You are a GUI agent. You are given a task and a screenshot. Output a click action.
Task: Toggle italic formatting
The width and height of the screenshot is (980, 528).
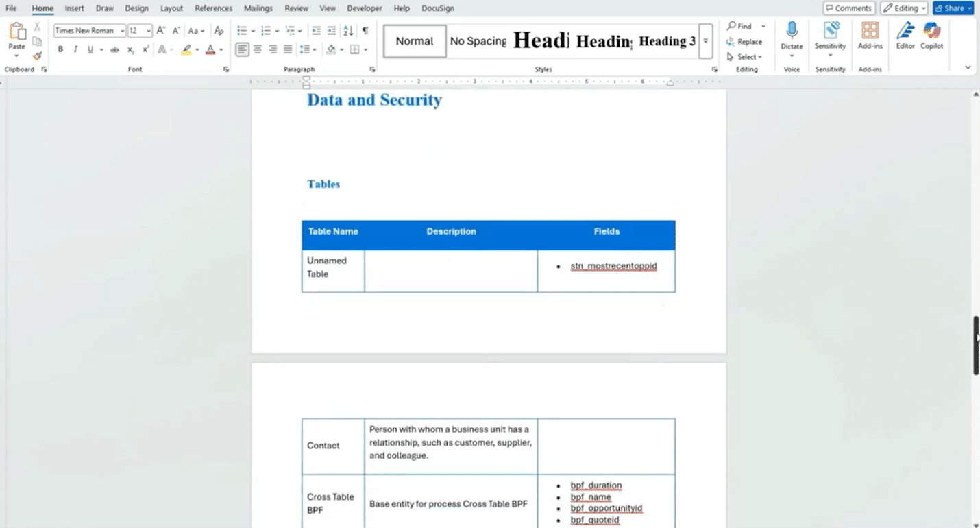(75, 49)
